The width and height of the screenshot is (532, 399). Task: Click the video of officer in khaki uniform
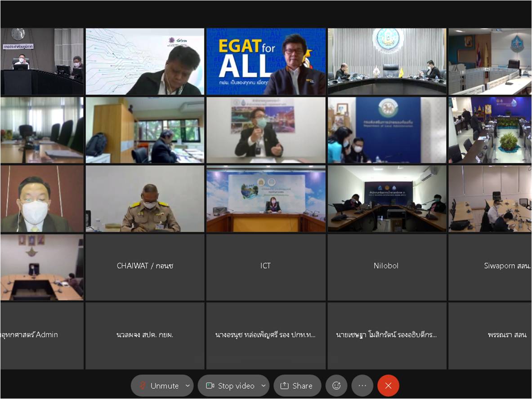[145, 199]
